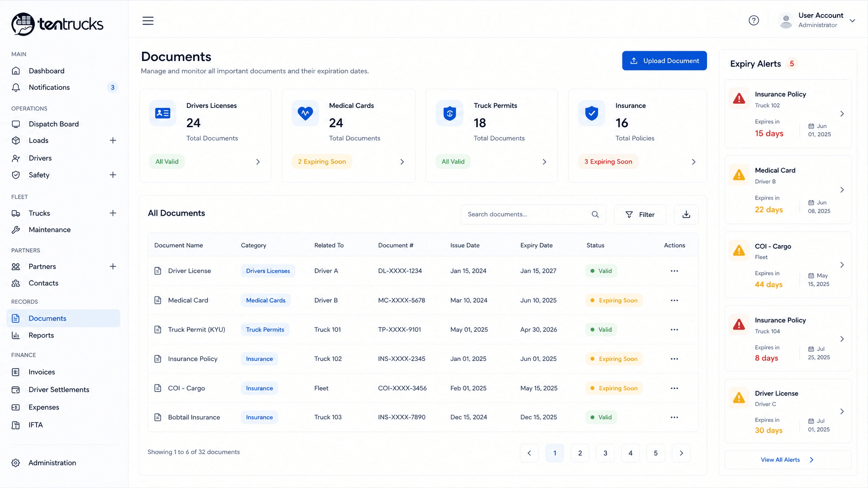Expand the Loads submenu plus

(x=113, y=140)
